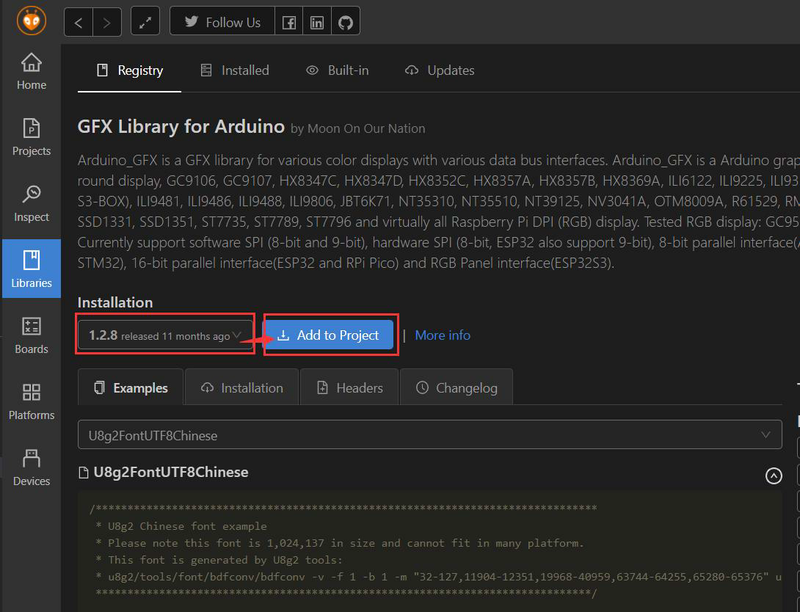Click the back navigation arrow
This screenshot has height=612, width=800.
pos(80,22)
